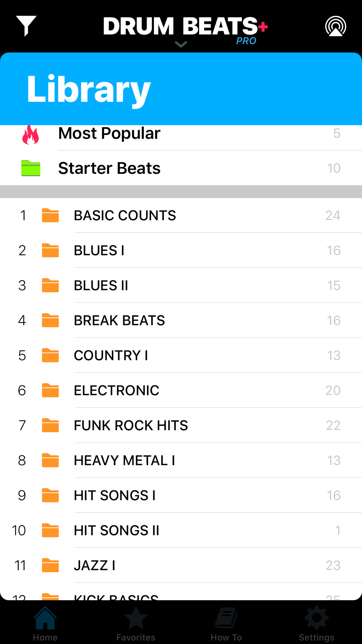This screenshot has width=362, height=644.
Task: Tap the JAZZ I entry
Action: click(181, 565)
